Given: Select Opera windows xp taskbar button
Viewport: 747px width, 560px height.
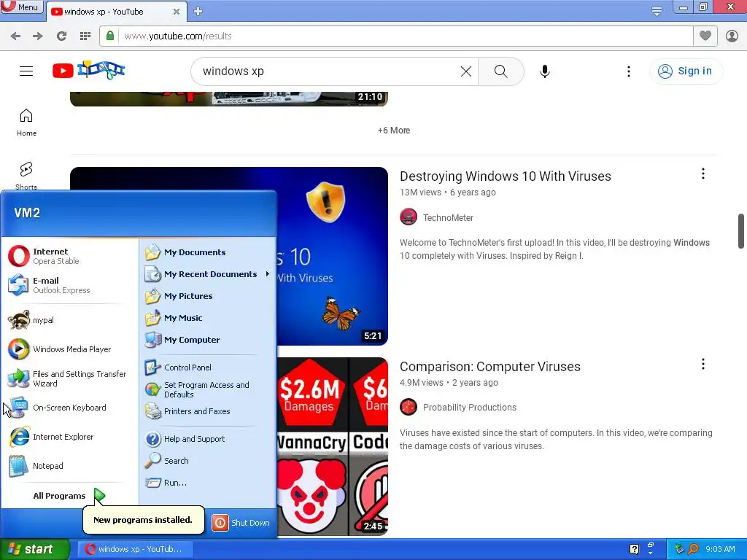Looking at the screenshot, I should tap(134, 549).
